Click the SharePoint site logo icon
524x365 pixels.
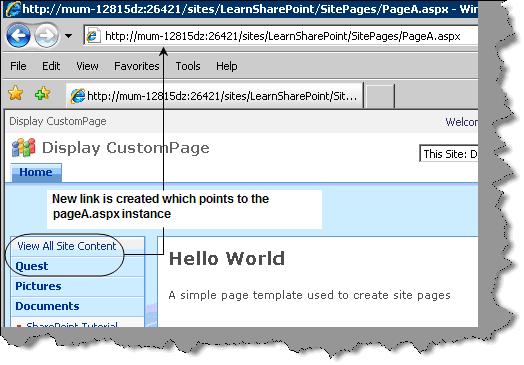pyautogui.click(x=23, y=147)
